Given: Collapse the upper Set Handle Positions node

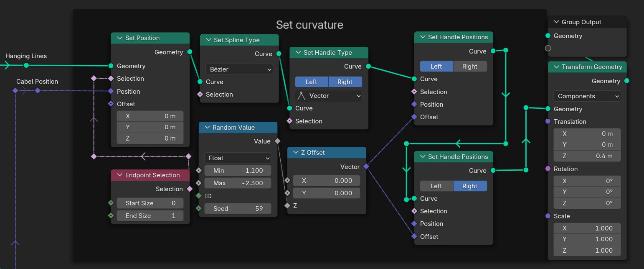Looking at the screenshot, I should (422, 37).
